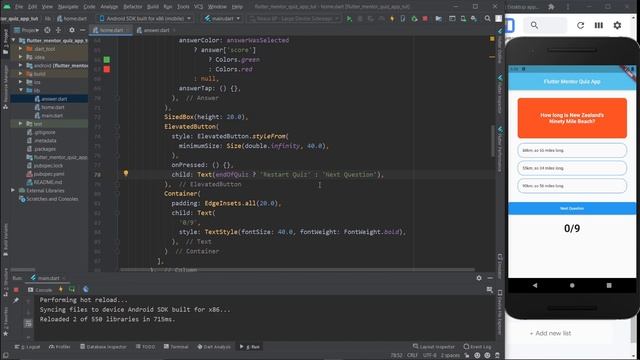Screen dimensions: 640x360
Task: Collapse the flutter_mentor_quiz_app root folder
Action: pyautogui.click(x=14, y=40)
